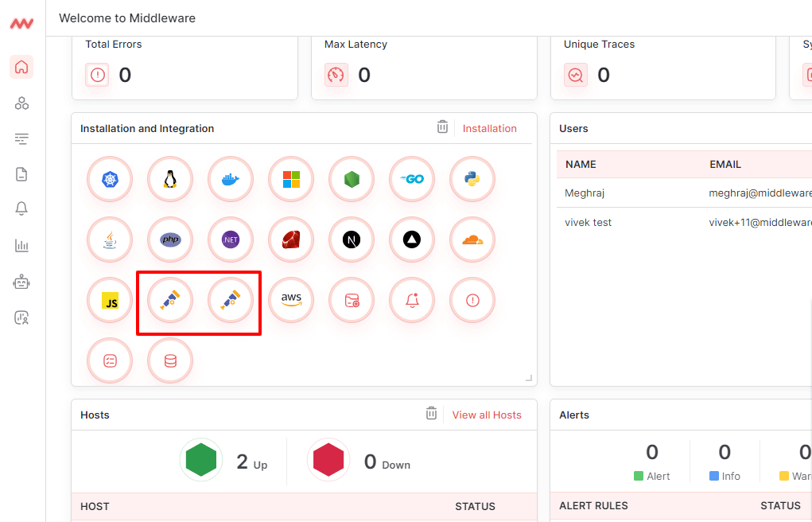Open the Go language integration
This screenshot has width=812, height=522.
click(x=412, y=179)
